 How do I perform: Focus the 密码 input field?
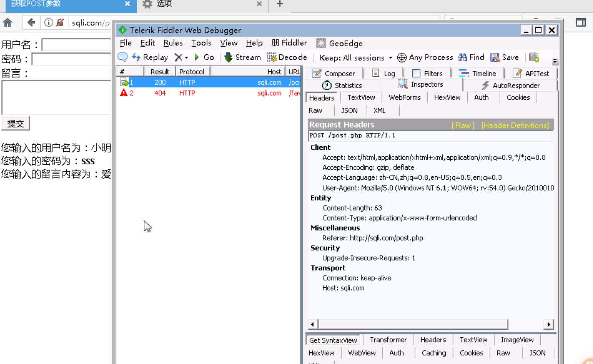click(x=71, y=59)
